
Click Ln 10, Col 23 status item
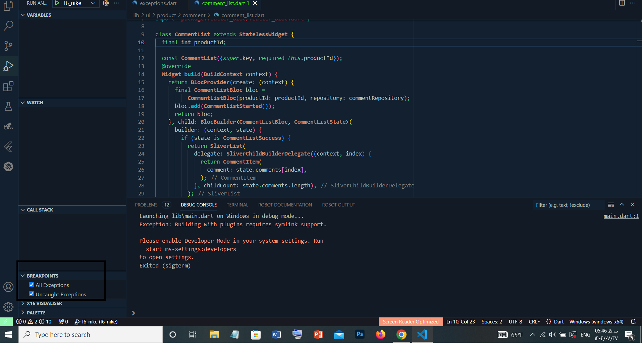(461, 321)
